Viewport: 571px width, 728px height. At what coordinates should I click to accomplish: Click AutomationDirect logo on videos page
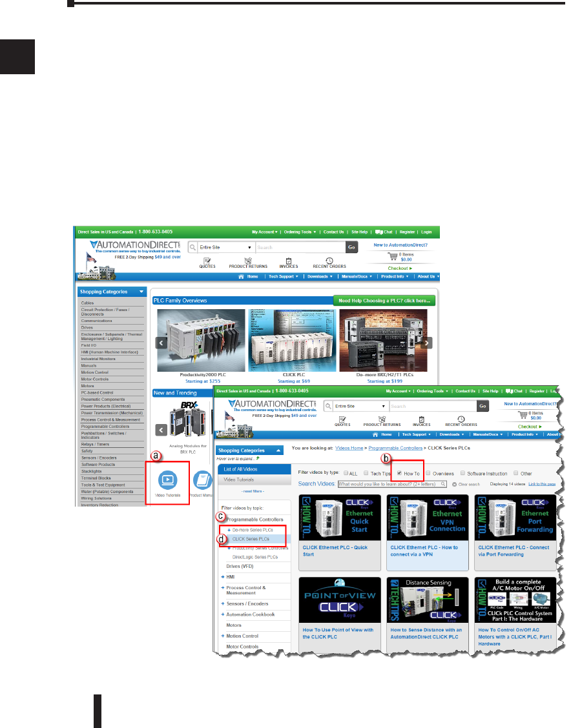[x=273, y=403]
